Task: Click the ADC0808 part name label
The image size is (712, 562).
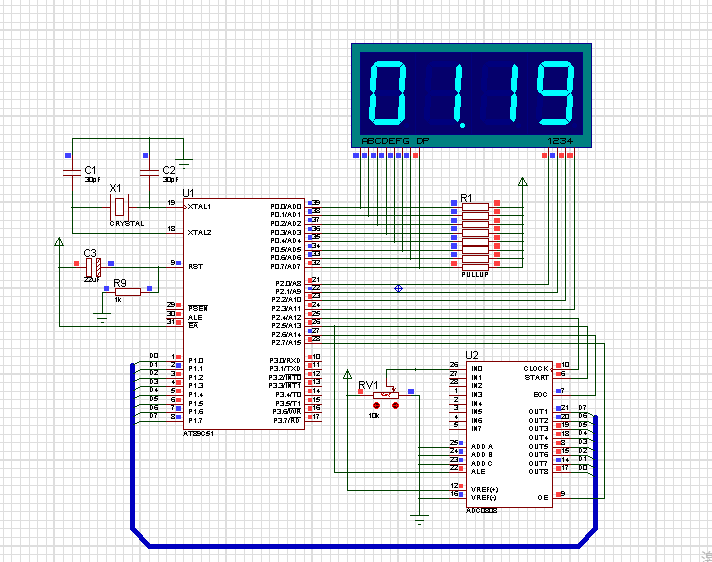Action: click(x=482, y=511)
